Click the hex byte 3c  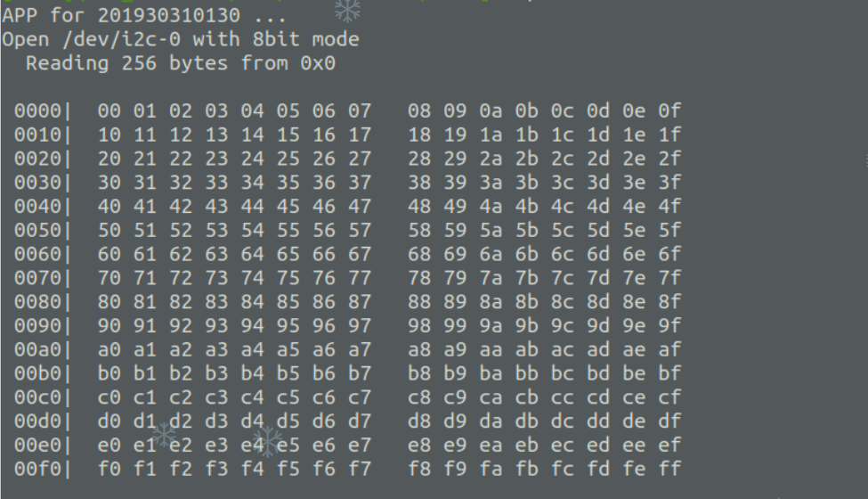click(x=563, y=182)
